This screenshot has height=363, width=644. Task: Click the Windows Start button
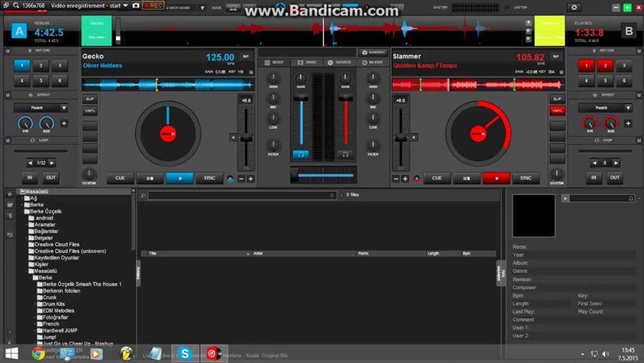point(11,354)
